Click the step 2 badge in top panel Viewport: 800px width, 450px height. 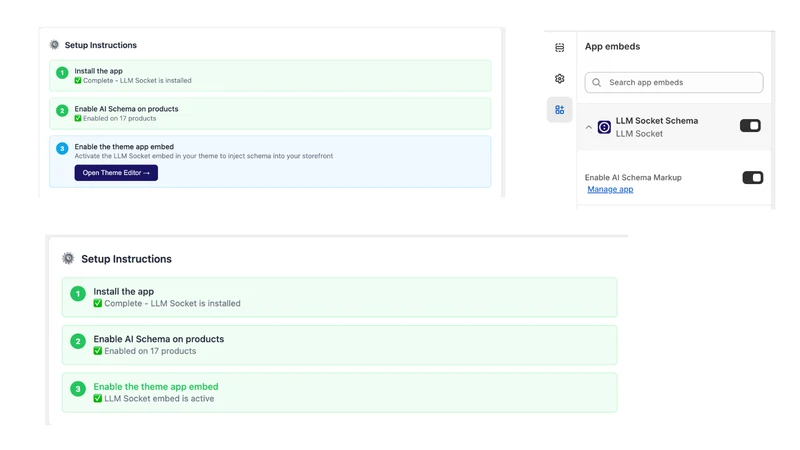62,111
